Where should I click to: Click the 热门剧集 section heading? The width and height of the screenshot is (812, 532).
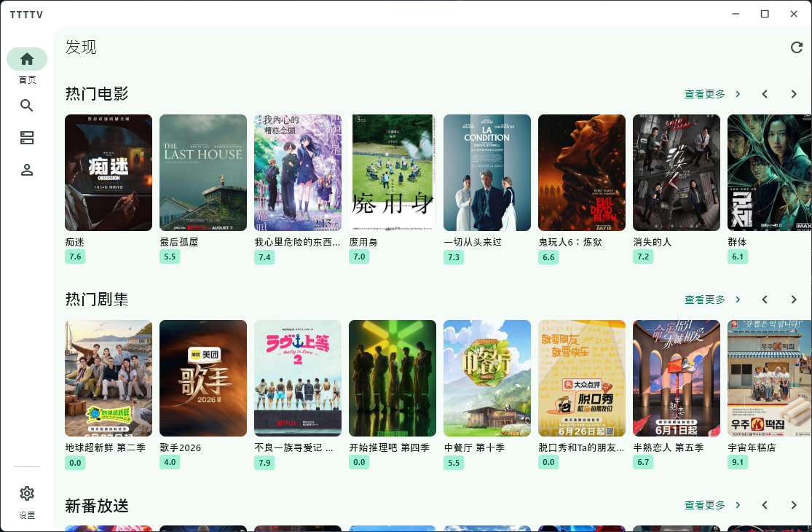coord(97,300)
